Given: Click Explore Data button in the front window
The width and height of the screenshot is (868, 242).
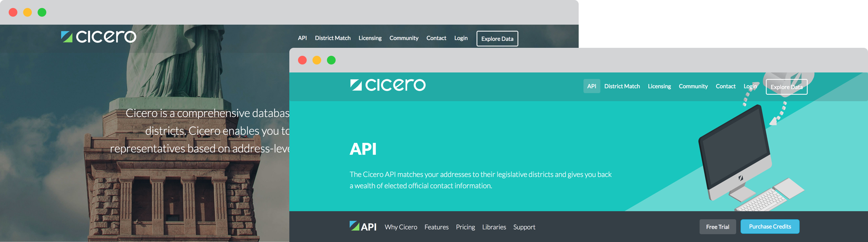Looking at the screenshot, I should pos(787,87).
